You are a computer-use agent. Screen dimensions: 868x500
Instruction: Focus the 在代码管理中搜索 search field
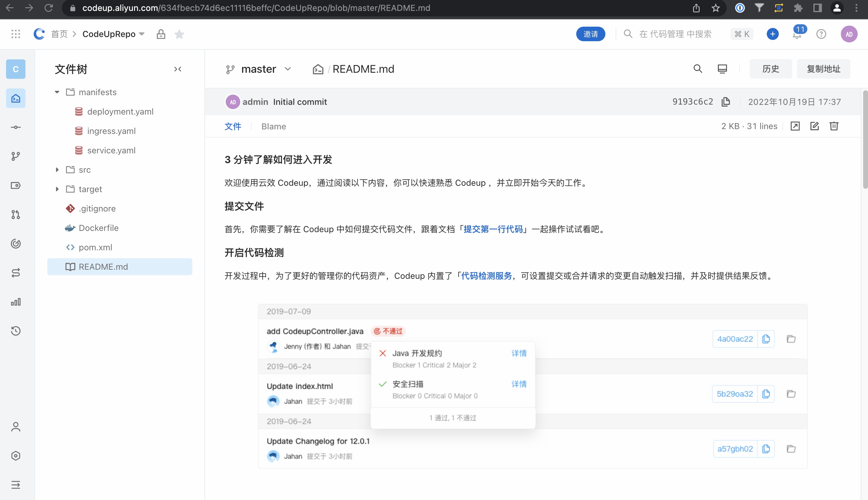[675, 34]
